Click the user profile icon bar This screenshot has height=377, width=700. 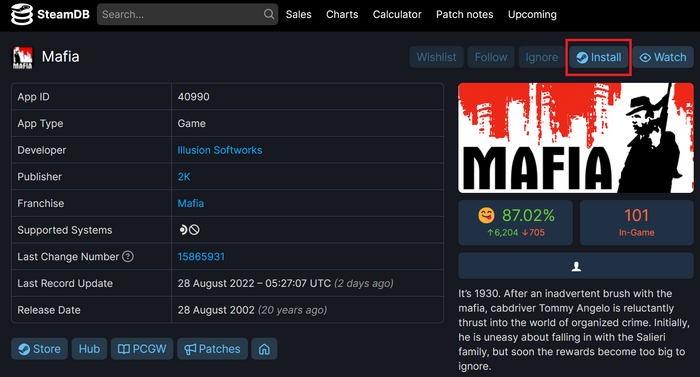[x=576, y=267]
